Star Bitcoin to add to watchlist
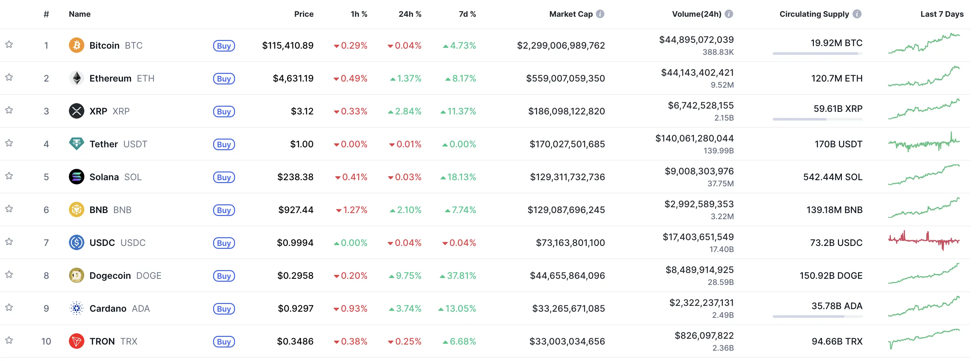Image resolution: width=980 pixels, height=361 pixels. [9, 45]
